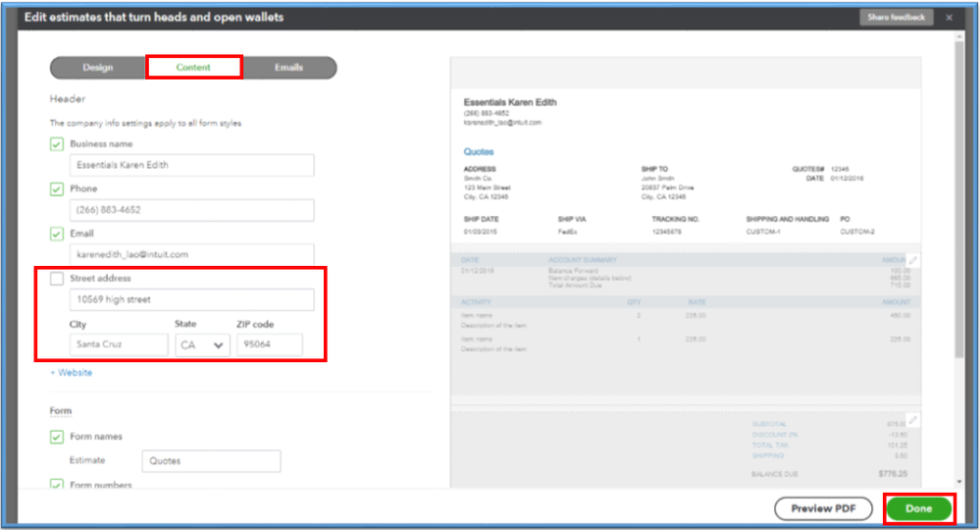Viewport: 980px width, 530px height.
Task: Click the ZIP code field
Action: coord(270,344)
